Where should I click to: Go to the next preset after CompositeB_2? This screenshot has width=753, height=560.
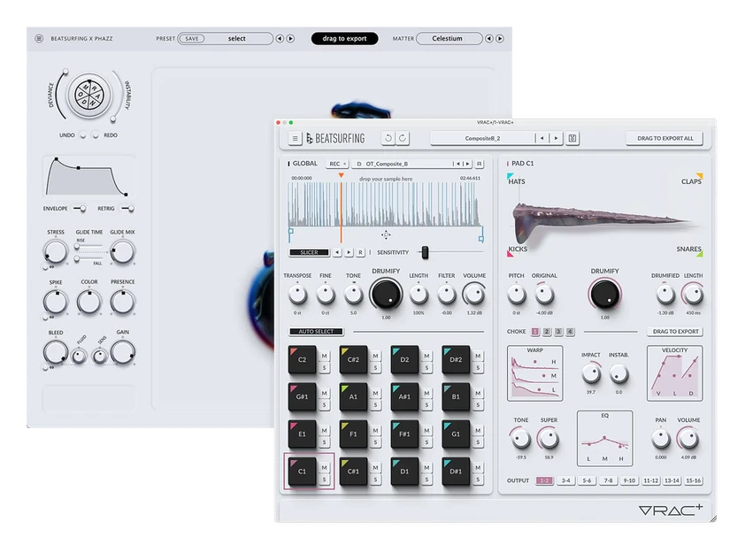(x=556, y=138)
